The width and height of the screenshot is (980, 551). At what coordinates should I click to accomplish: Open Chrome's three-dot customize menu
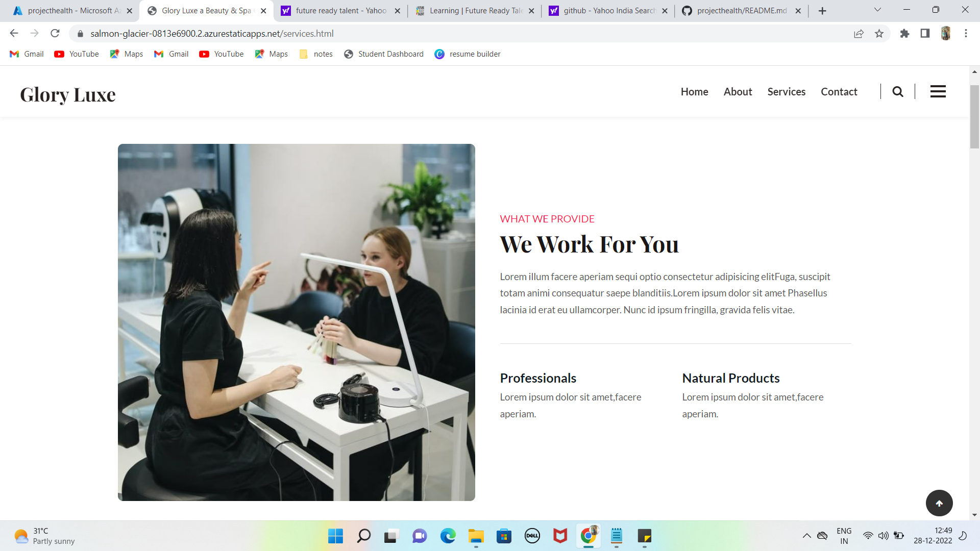tap(966, 34)
